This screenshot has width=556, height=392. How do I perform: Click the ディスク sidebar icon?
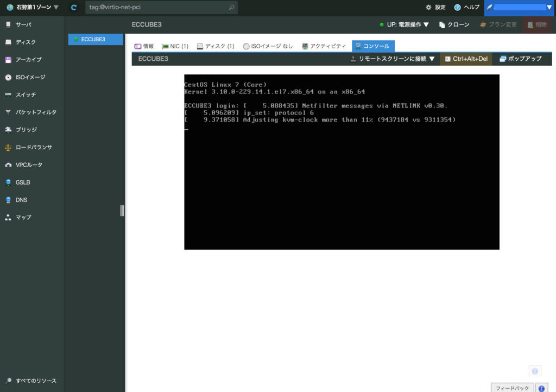click(8, 42)
